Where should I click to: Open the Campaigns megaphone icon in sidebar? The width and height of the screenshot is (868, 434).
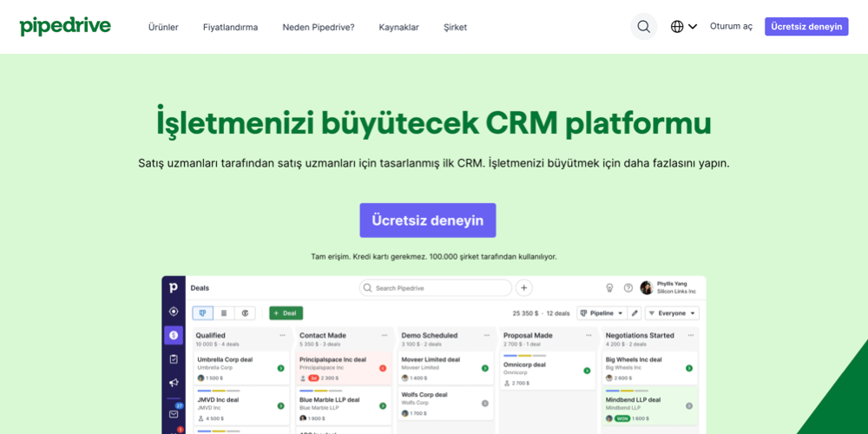click(x=174, y=383)
